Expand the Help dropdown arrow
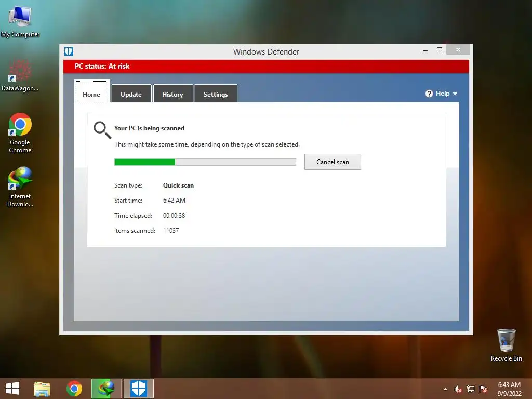 [455, 94]
